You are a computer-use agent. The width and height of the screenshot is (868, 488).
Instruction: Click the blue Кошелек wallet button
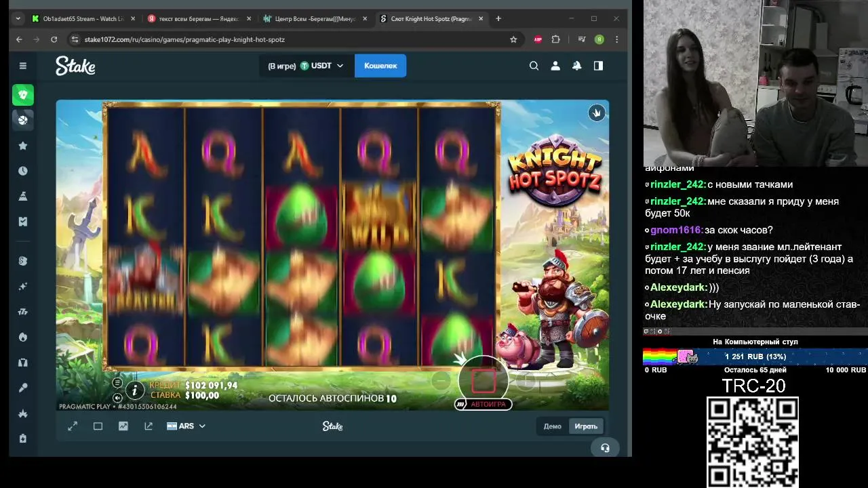380,66
